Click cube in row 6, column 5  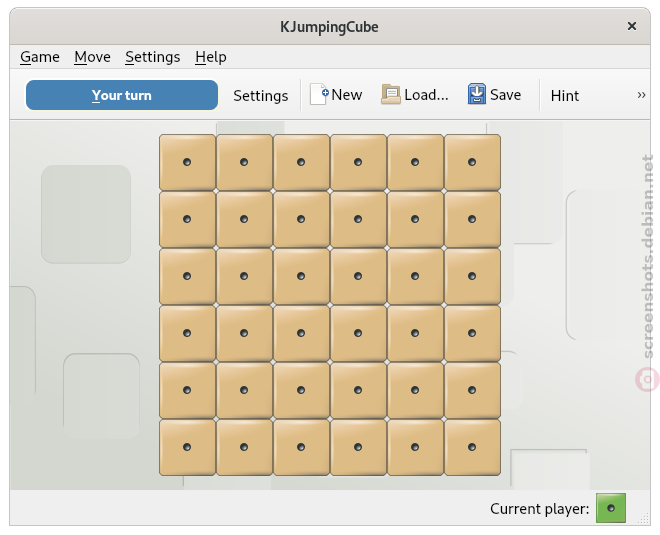click(x=415, y=447)
